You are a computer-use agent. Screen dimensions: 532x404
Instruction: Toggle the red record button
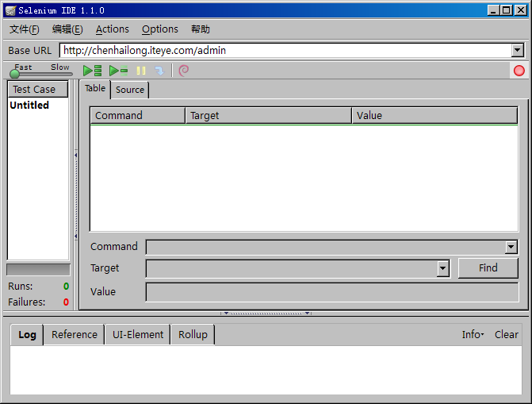[519, 71]
